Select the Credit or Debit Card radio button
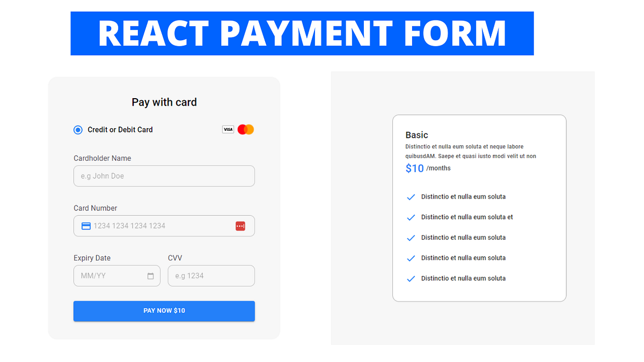 pos(78,129)
